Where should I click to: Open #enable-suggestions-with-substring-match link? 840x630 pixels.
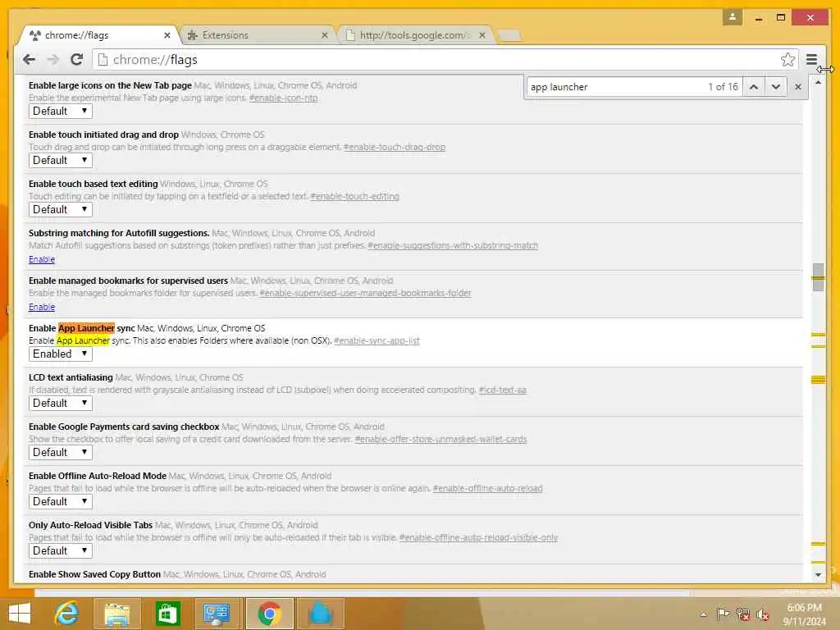[x=453, y=246]
